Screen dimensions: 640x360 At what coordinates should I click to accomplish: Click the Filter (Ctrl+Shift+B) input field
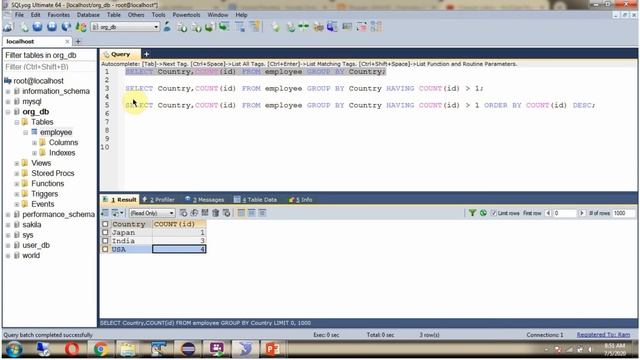tap(50, 67)
